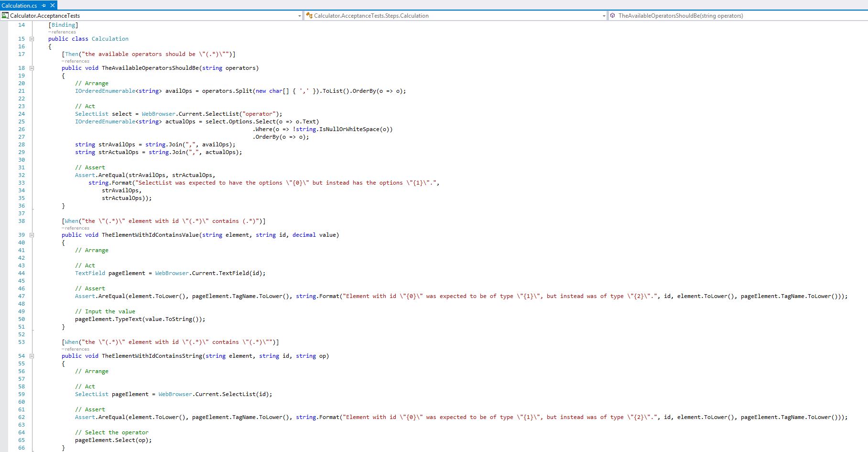
Task: Click the [Binding] attribute on line 14
Action: (64, 25)
